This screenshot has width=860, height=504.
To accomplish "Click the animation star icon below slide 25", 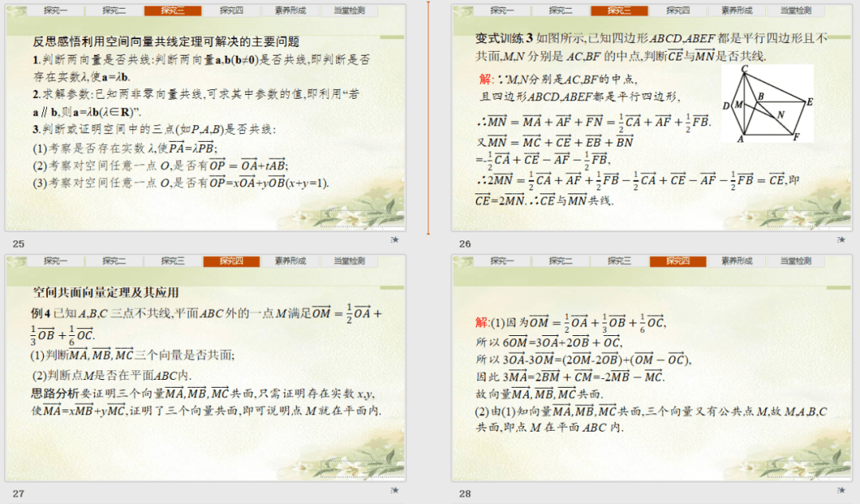I will (x=394, y=240).
